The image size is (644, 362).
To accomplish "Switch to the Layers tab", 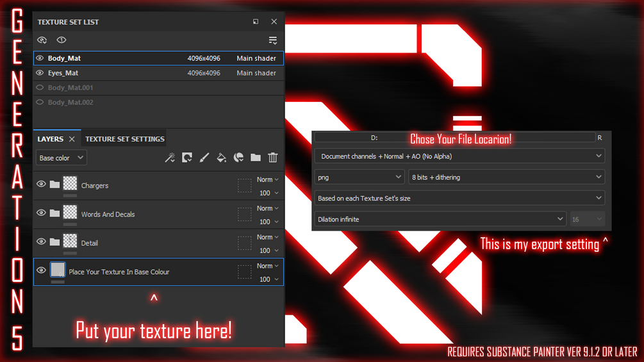I will tap(51, 139).
